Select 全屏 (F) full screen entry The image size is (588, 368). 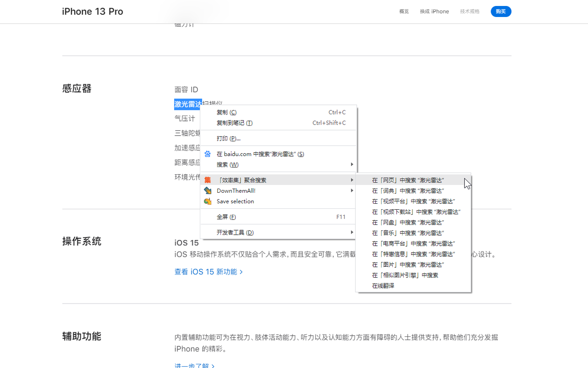pyautogui.click(x=278, y=217)
